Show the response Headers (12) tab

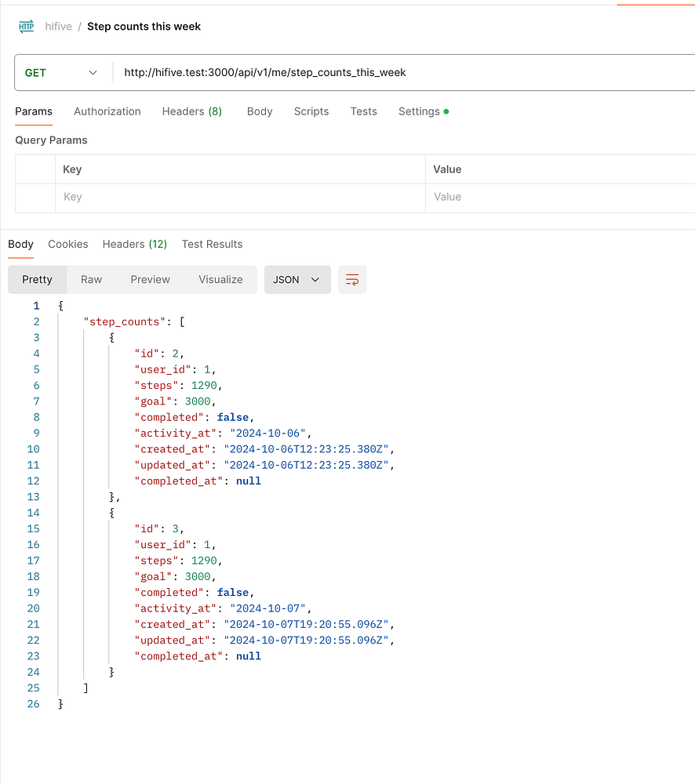135,244
